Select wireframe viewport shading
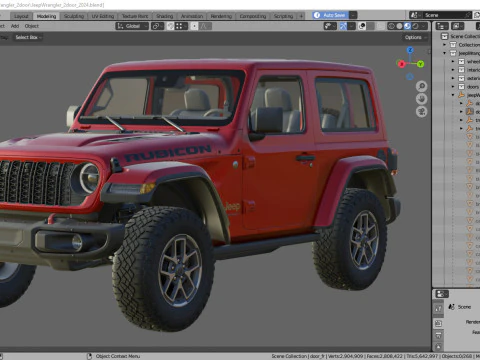Screen dimensions: 480x360 (391, 26)
